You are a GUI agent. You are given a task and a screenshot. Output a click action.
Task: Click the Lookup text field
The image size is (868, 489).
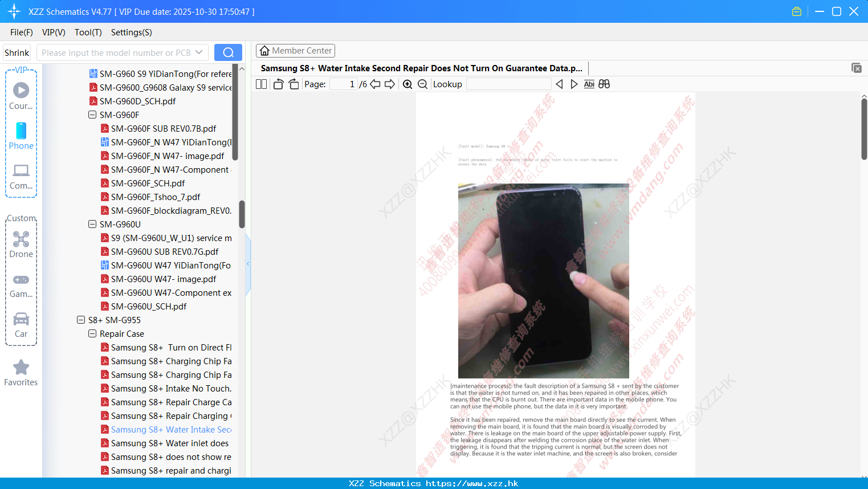(x=508, y=84)
